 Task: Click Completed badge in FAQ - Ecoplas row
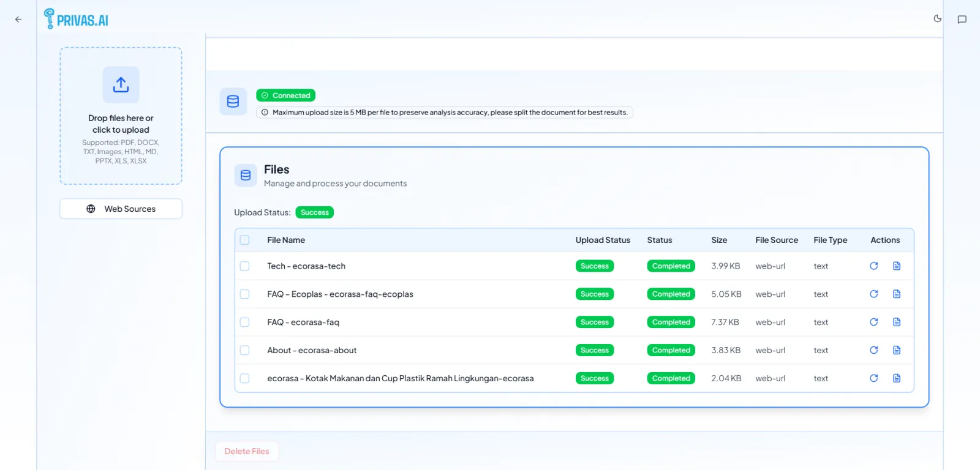tap(671, 294)
